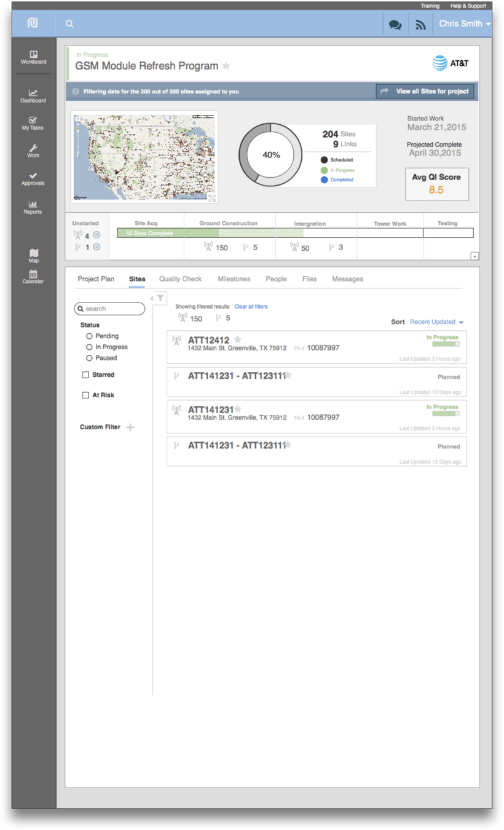
Task: Click the Site Acq phase heading
Action: tap(146, 223)
